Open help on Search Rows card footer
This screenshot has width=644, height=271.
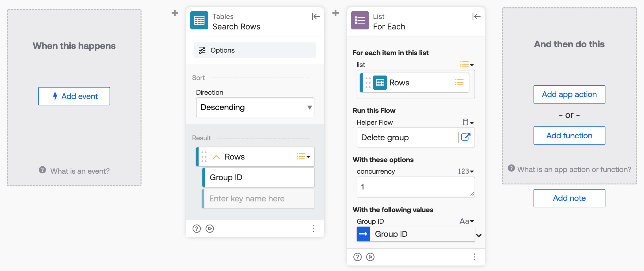click(196, 229)
